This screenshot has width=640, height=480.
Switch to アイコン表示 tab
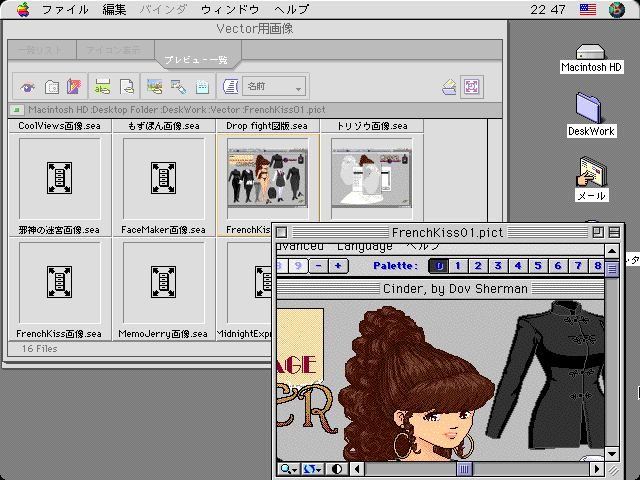click(x=114, y=50)
